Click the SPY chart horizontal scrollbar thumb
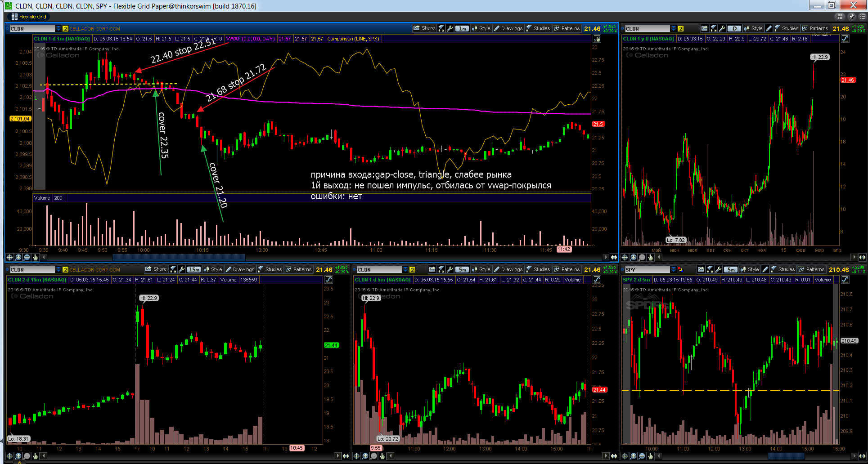The width and height of the screenshot is (868, 464). tap(786, 456)
